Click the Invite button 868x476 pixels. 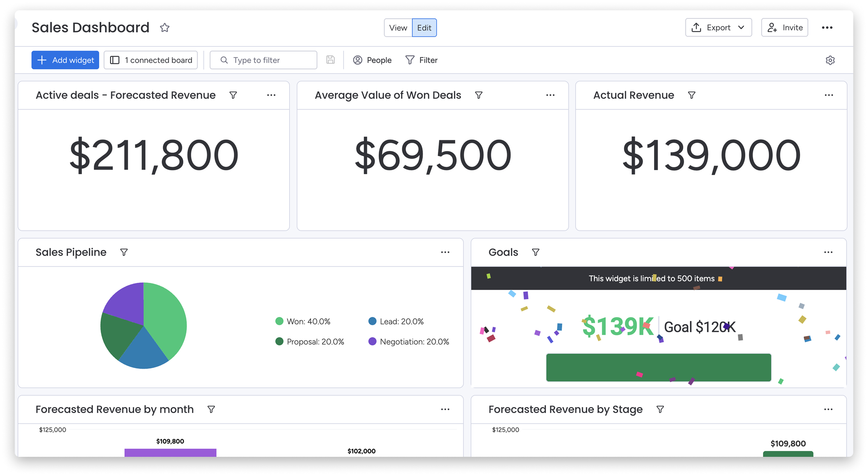(x=784, y=28)
